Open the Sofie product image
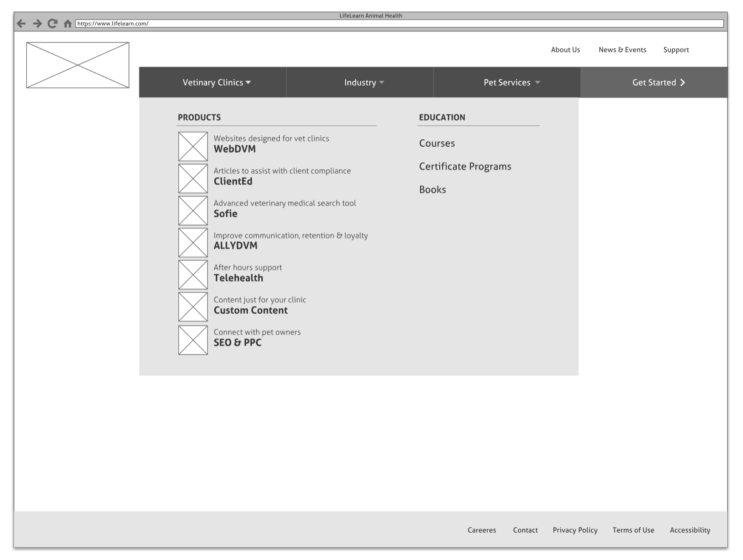 [193, 211]
